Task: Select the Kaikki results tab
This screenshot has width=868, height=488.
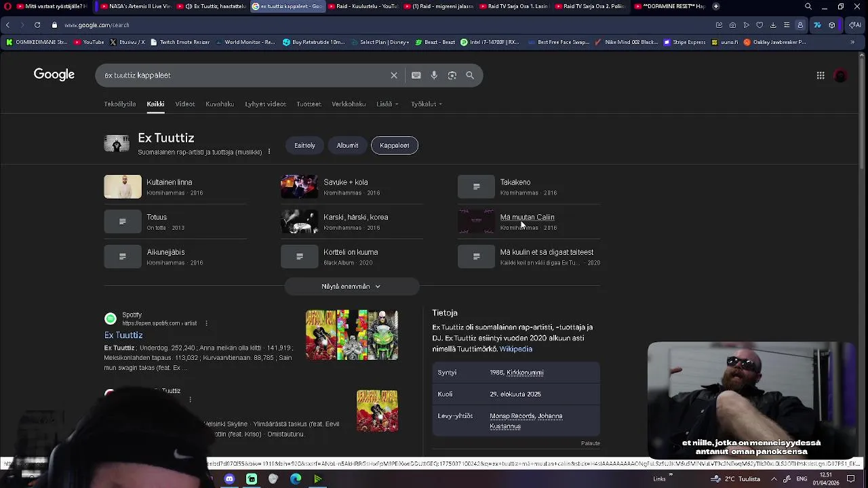Action: [x=155, y=104]
